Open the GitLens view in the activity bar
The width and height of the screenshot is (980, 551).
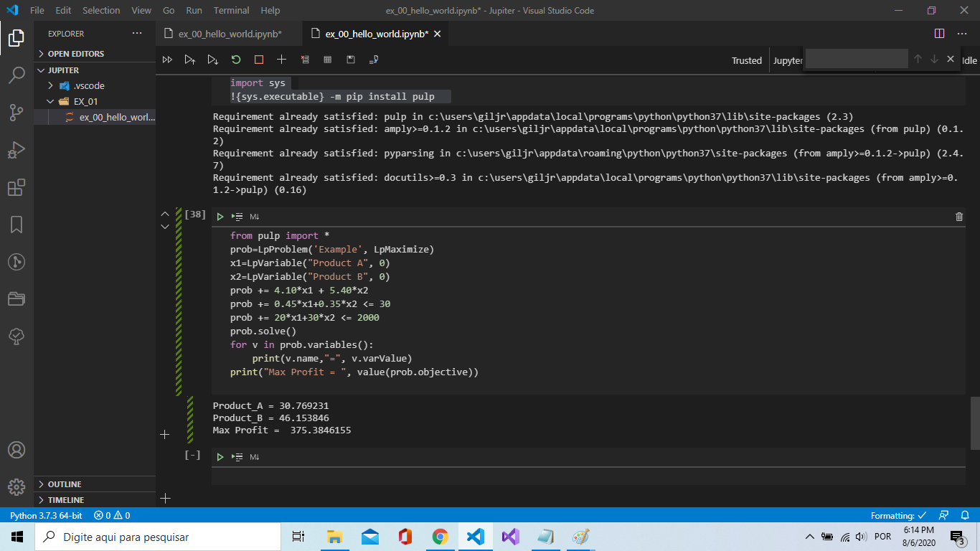pos(17,262)
